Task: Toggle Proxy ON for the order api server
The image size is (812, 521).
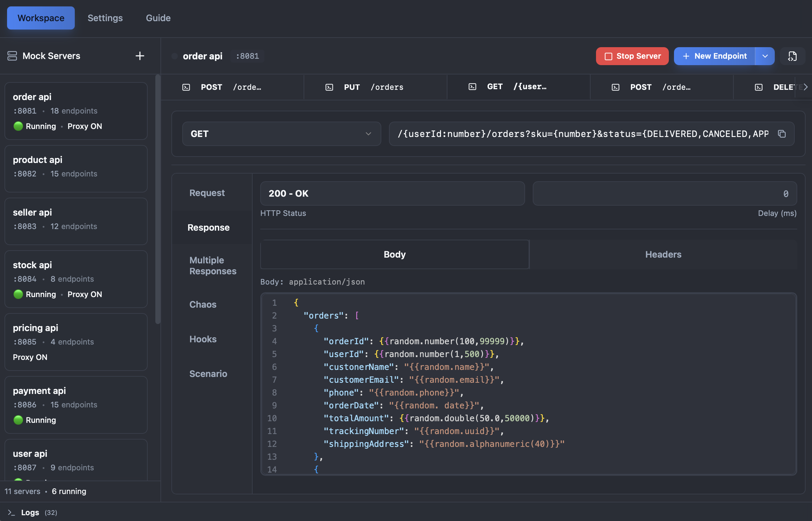Action: pos(85,126)
